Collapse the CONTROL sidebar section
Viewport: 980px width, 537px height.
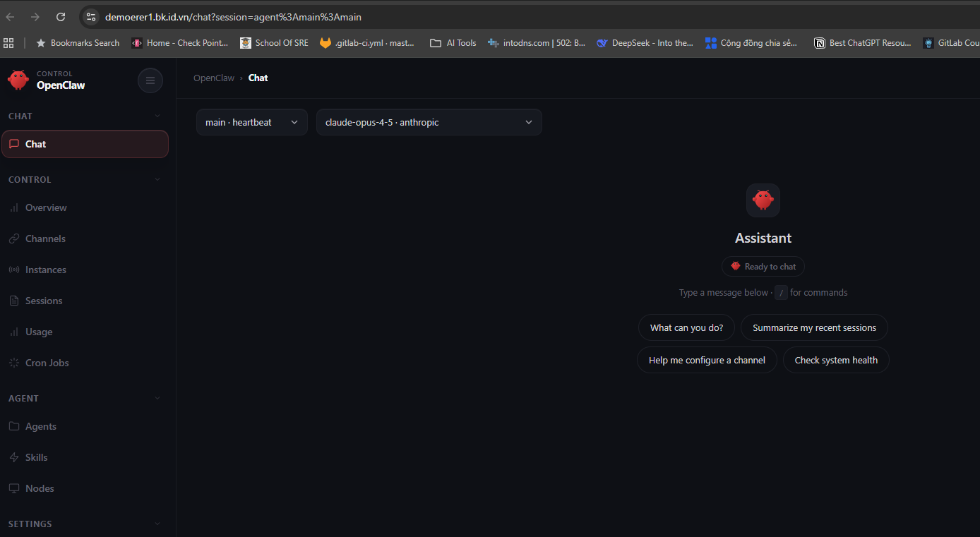pyautogui.click(x=157, y=180)
